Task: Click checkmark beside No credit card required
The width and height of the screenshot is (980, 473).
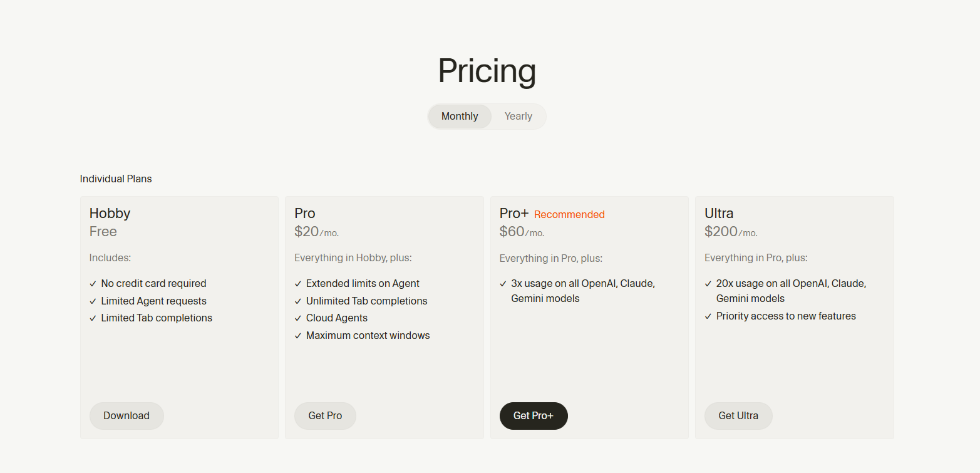Action: (93, 284)
